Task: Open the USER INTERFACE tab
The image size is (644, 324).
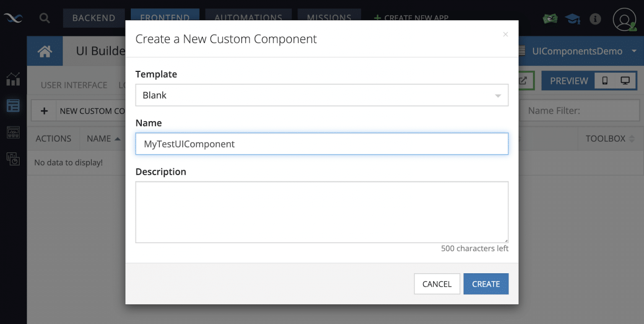Action: [74, 85]
